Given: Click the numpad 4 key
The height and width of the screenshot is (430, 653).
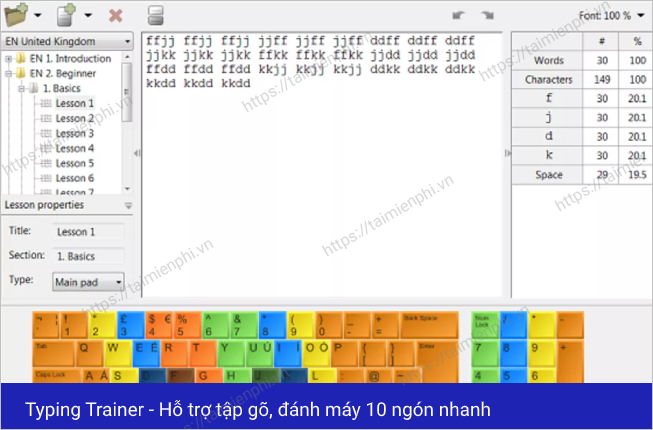Looking at the screenshot, I should point(485,375).
